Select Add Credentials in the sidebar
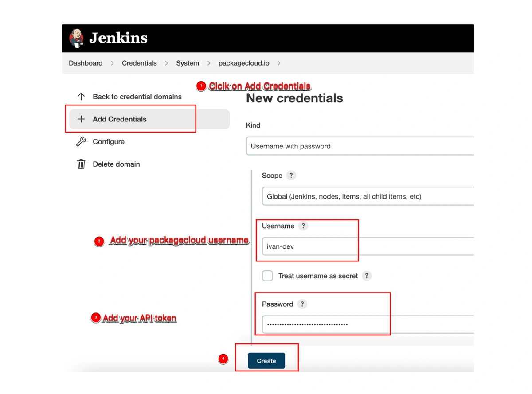Screen dimensions: 532x394 tap(149, 119)
